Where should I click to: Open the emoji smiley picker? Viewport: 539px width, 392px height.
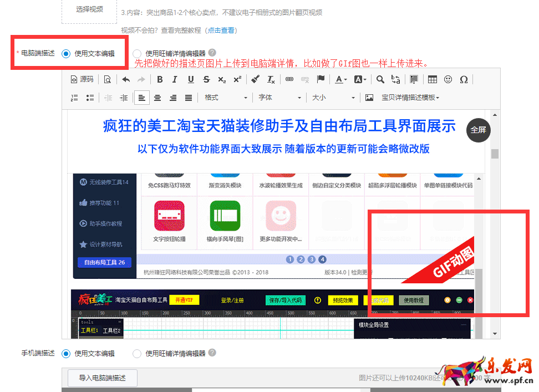[448, 79]
